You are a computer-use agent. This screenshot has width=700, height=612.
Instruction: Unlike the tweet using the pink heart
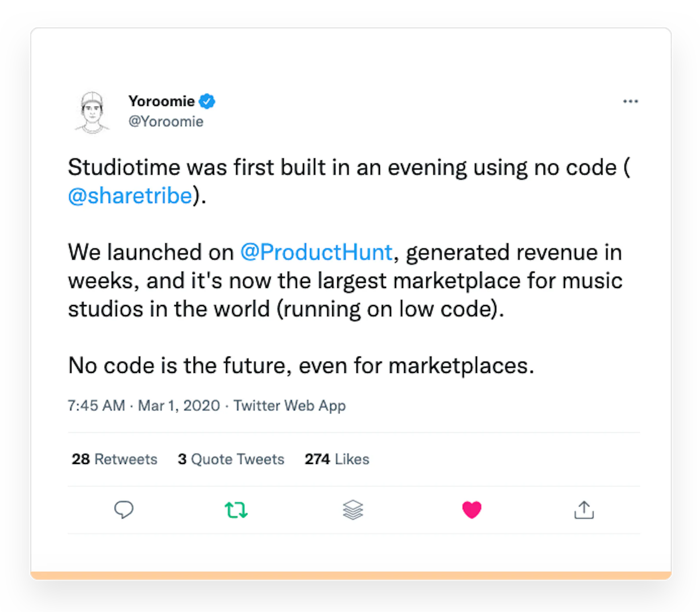(x=472, y=510)
